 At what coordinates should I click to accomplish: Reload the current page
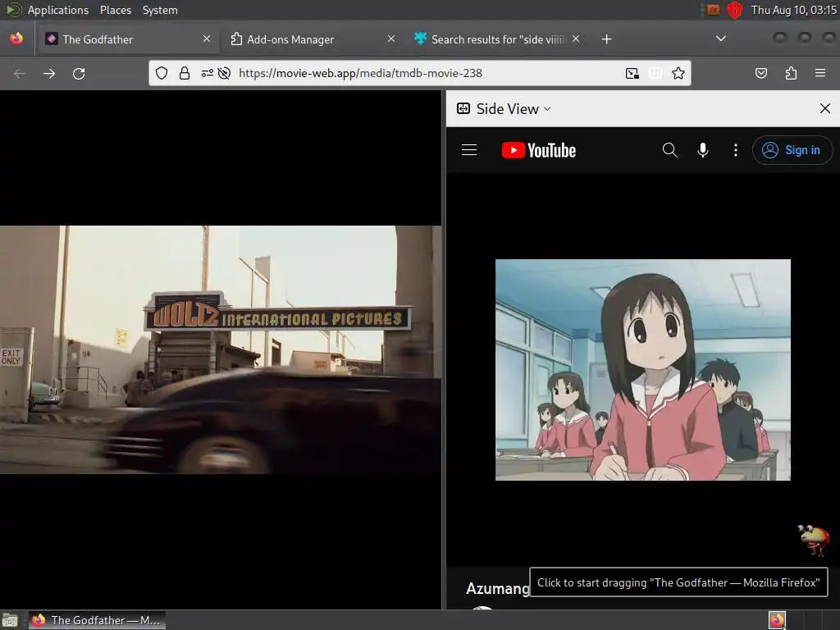point(79,73)
